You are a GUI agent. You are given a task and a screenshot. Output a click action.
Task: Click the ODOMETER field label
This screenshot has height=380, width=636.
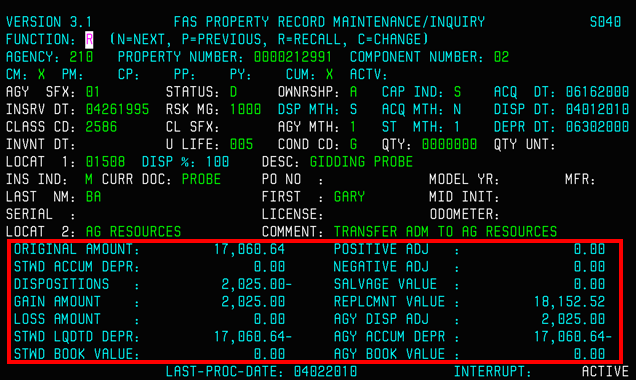tap(464, 214)
